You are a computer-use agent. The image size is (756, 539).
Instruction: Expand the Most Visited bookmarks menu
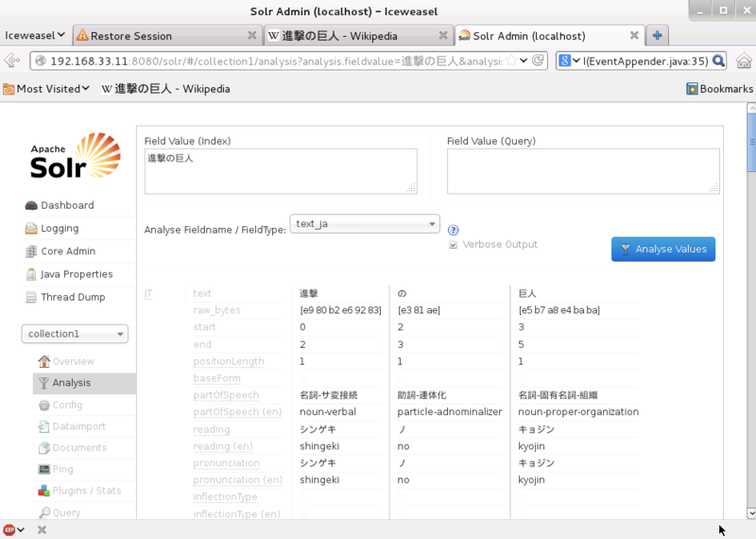tap(46, 89)
